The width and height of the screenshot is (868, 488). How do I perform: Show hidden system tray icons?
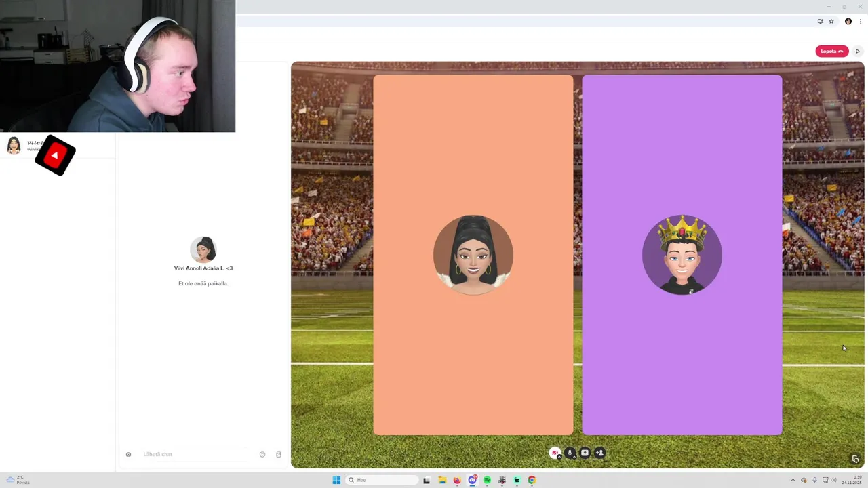coord(793,480)
